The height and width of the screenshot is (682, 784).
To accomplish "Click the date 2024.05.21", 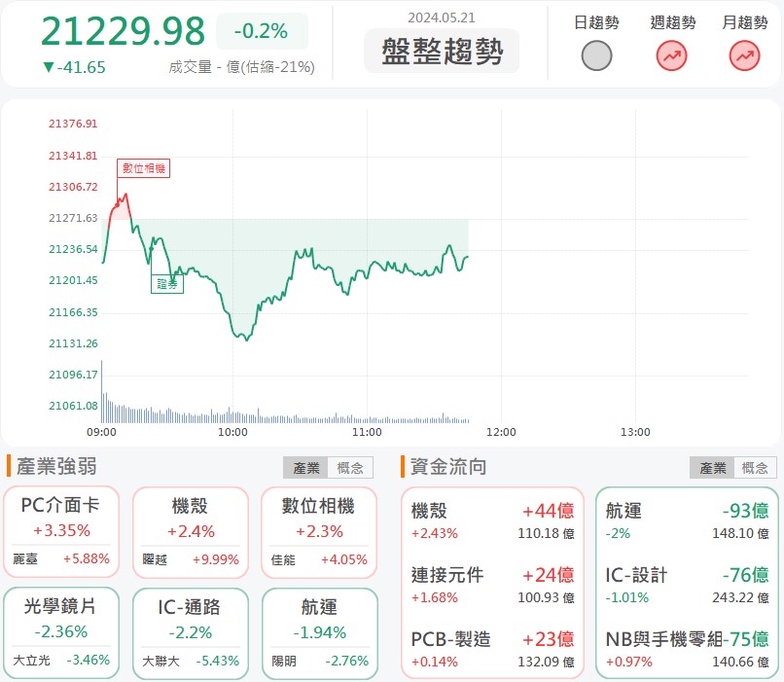I will (441, 18).
